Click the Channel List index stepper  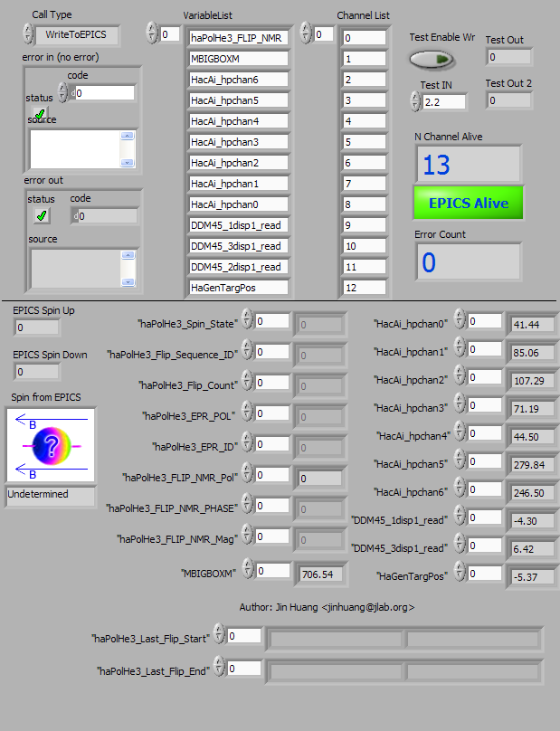click(306, 33)
